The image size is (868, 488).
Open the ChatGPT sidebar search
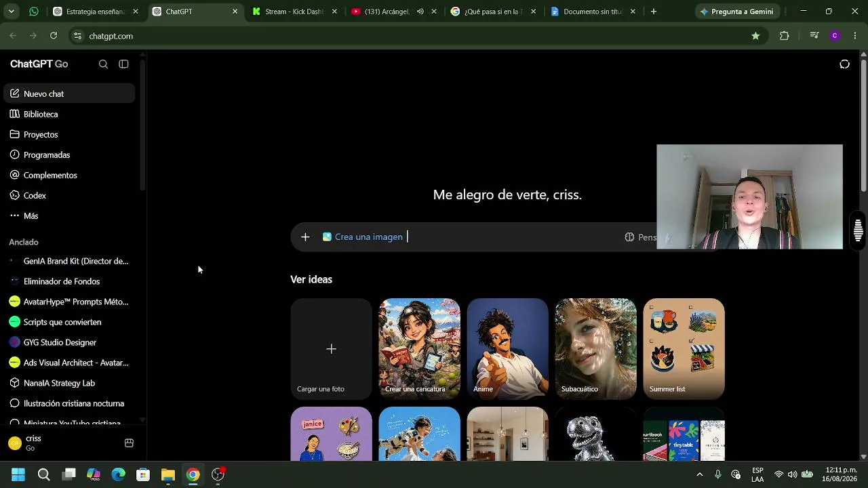[103, 64]
